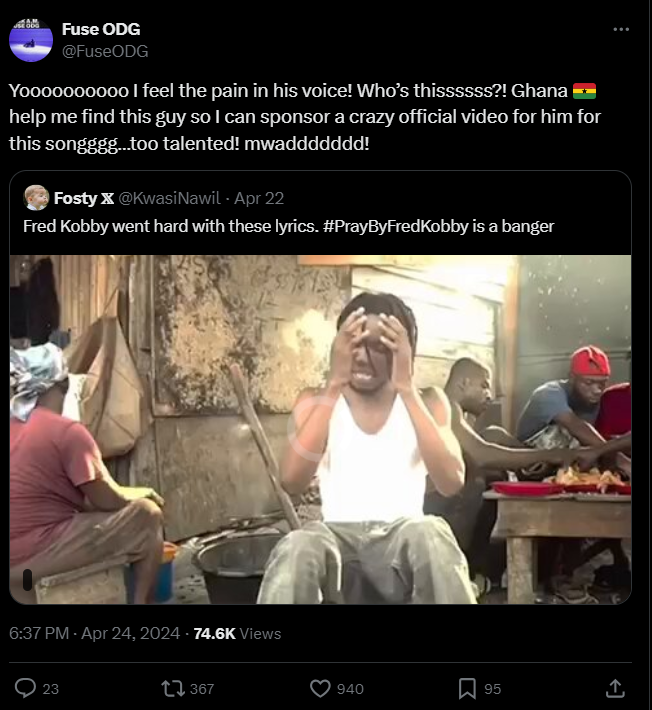
Task: Click the Ghana flag emoji
Action: coord(586,92)
